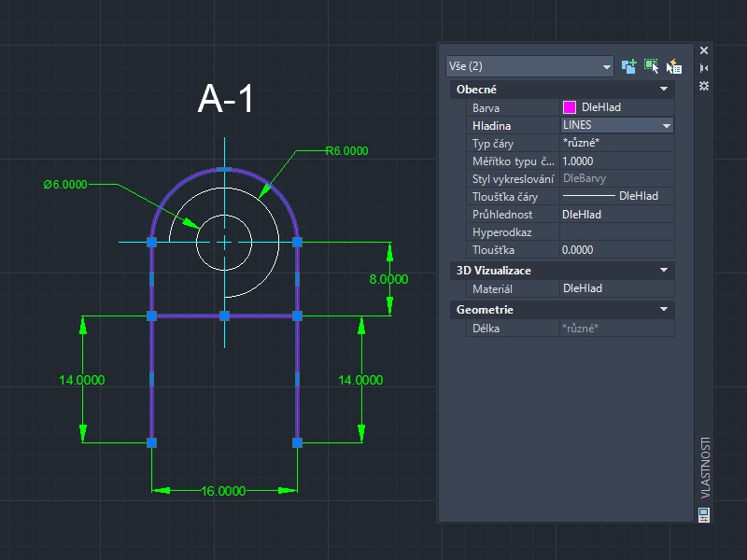Click the Toggle PICKADD value icon
The width and height of the screenshot is (747, 560).
coord(629,66)
